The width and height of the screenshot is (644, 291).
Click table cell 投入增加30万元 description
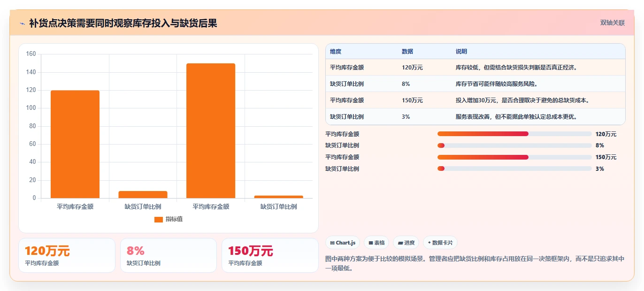click(x=522, y=100)
